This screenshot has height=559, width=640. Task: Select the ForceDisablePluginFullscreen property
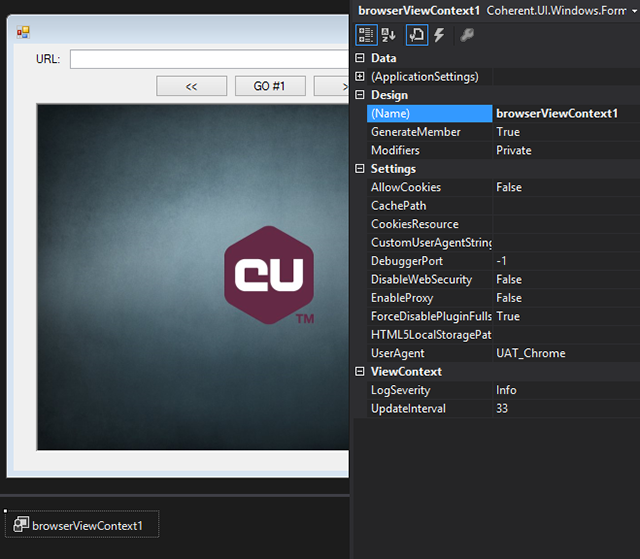(429, 316)
